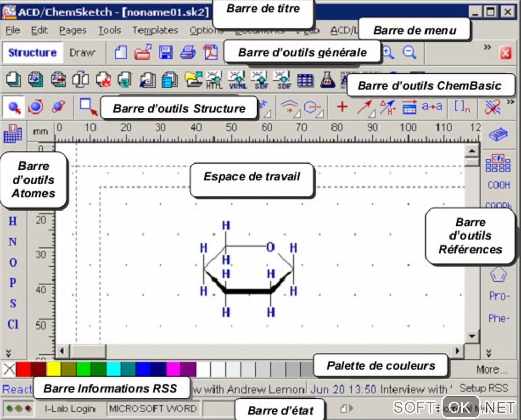Click the Clean Structure icon

[492, 108]
